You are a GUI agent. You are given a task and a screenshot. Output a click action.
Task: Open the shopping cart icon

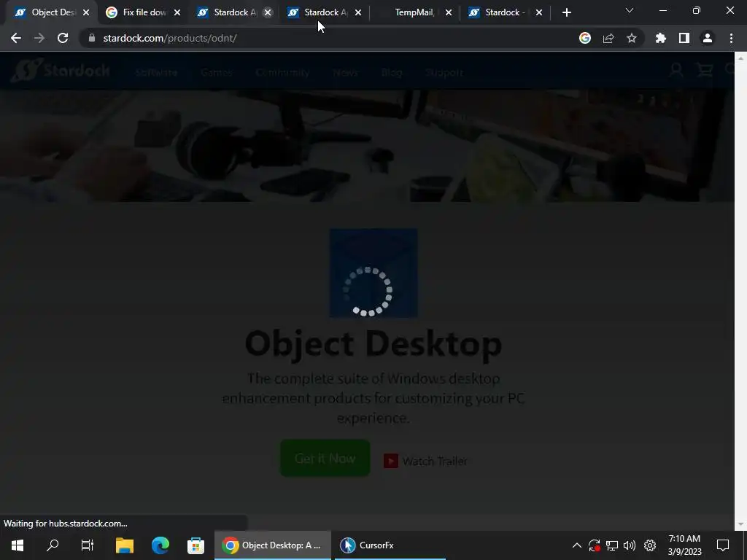pyautogui.click(x=705, y=71)
